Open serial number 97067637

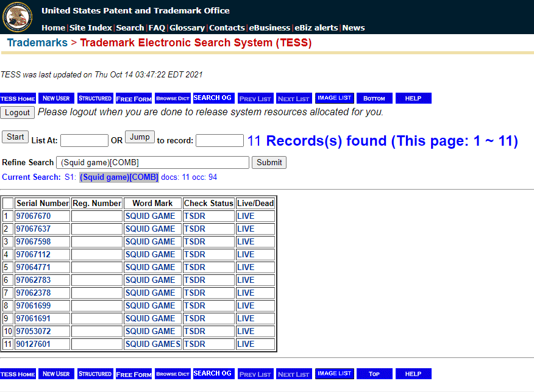pyautogui.click(x=34, y=229)
